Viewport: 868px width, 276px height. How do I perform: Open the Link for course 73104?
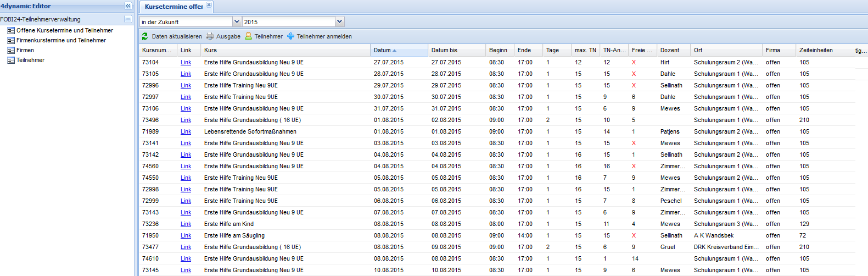tap(186, 62)
